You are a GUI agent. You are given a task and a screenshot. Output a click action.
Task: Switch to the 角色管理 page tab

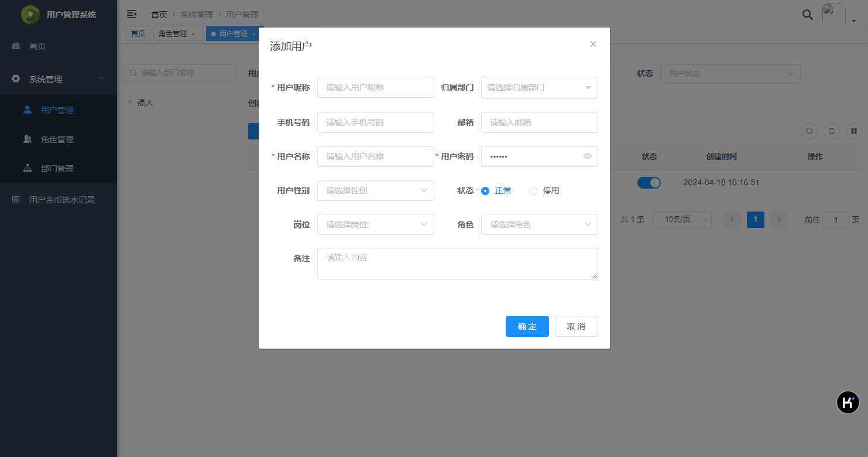coord(178,34)
